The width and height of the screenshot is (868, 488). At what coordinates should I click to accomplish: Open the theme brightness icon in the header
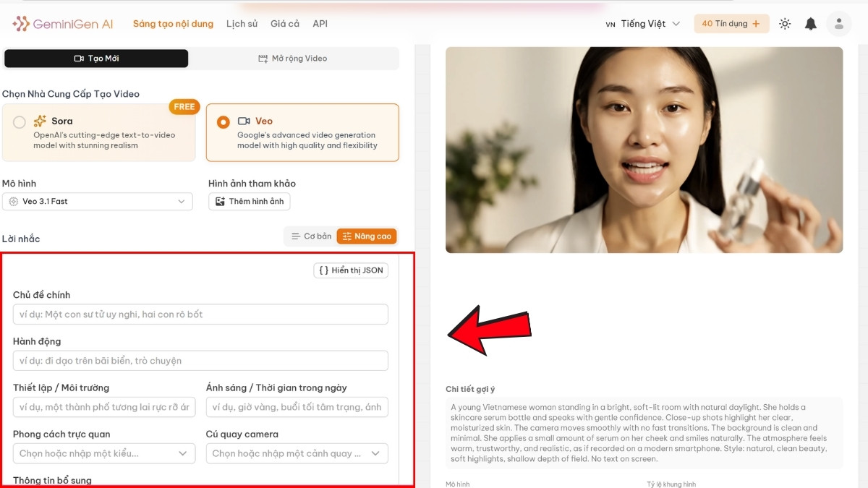click(x=785, y=23)
